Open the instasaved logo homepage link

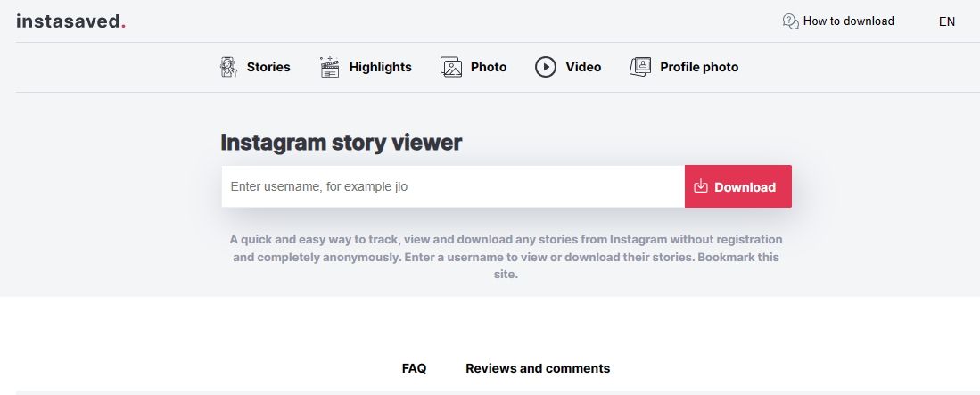pos(71,21)
